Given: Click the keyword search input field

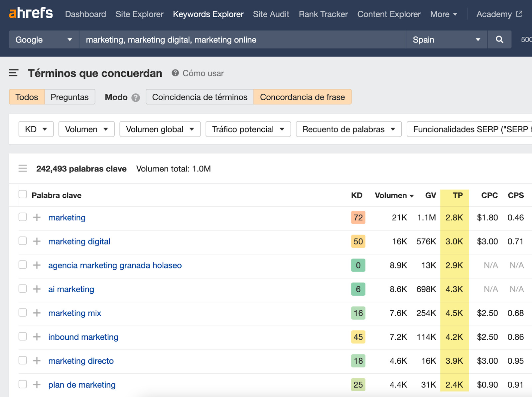Looking at the screenshot, I should click(242, 40).
